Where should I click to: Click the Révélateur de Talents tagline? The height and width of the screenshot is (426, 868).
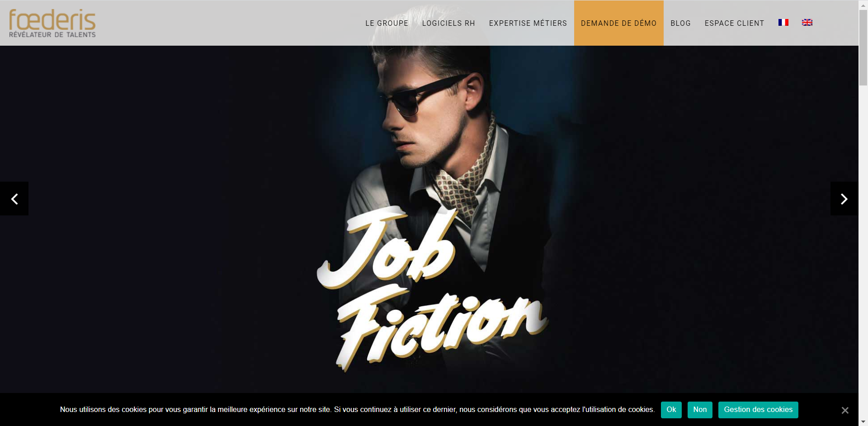(x=52, y=34)
